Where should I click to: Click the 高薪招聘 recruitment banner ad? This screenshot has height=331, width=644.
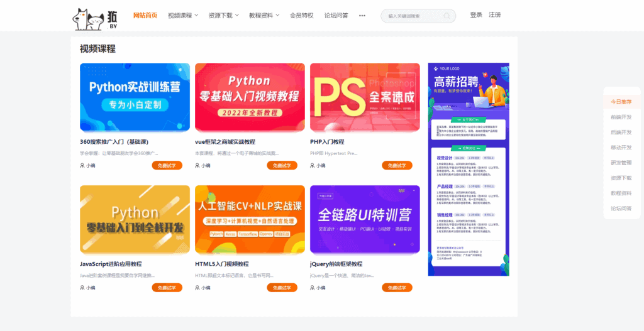469,170
